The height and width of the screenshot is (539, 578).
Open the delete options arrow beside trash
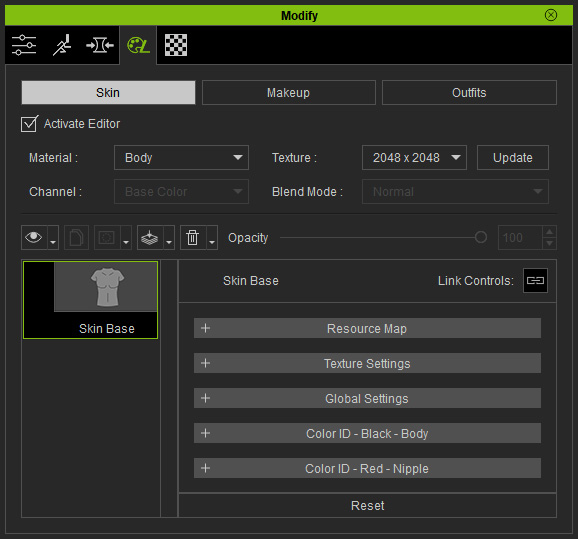point(212,237)
